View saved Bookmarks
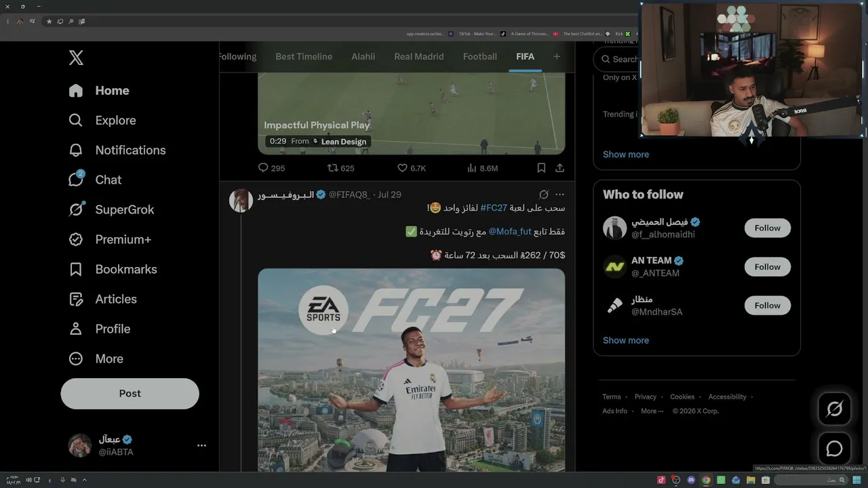 [113, 270]
